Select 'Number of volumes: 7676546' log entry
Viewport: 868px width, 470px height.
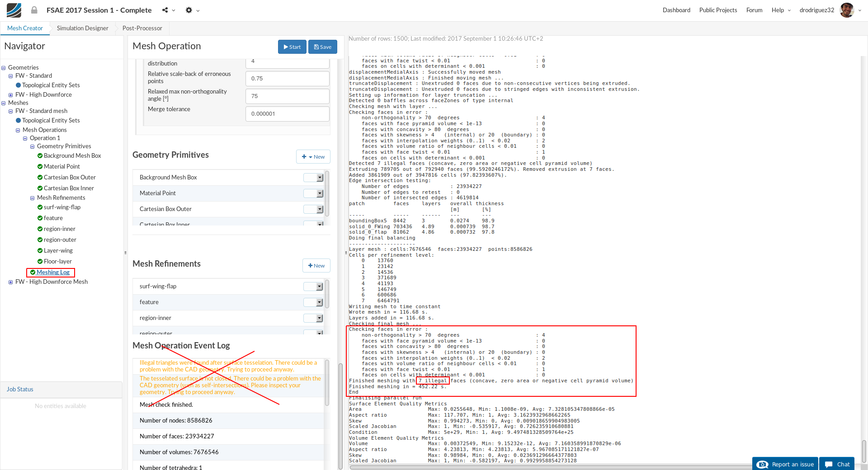pyautogui.click(x=228, y=452)
